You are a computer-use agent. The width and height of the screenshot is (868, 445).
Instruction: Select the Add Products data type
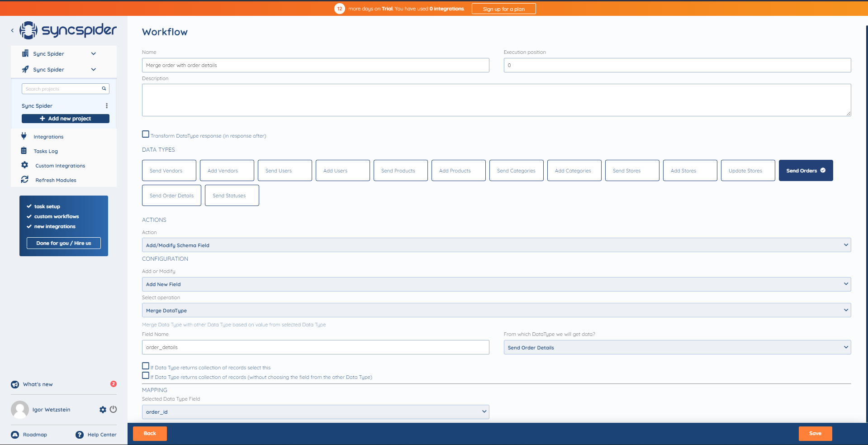click(459, 171)
